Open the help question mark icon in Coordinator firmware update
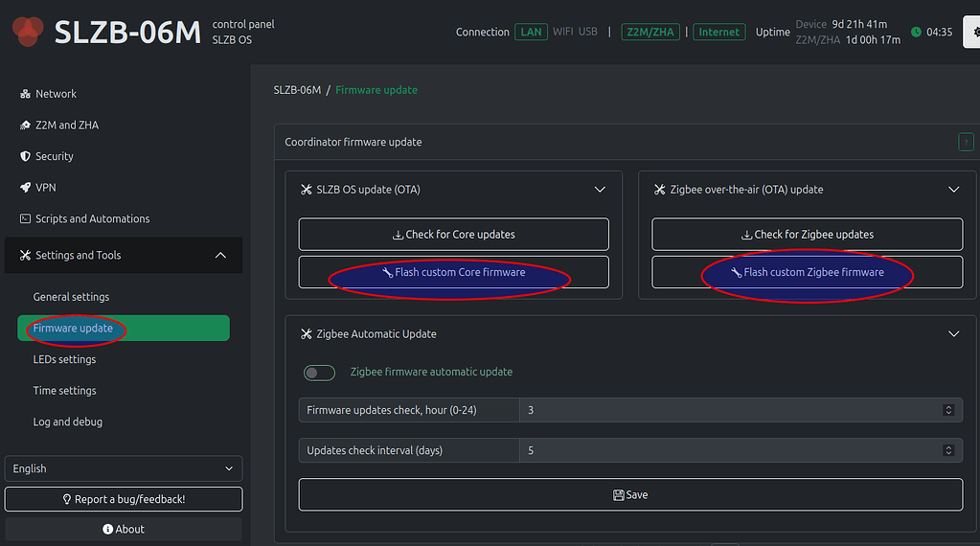980x546 pixels. pyautogui.click(x=966, y=142)
